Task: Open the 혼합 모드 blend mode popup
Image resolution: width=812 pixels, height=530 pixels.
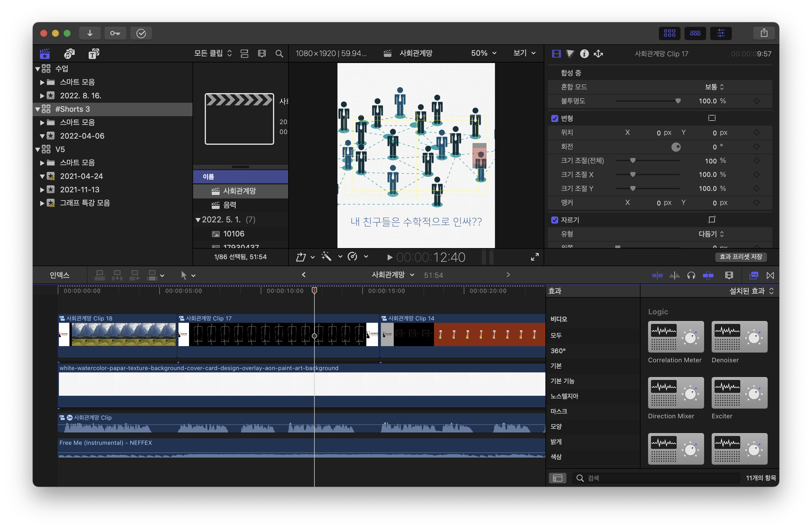Action: click(714, 87)
